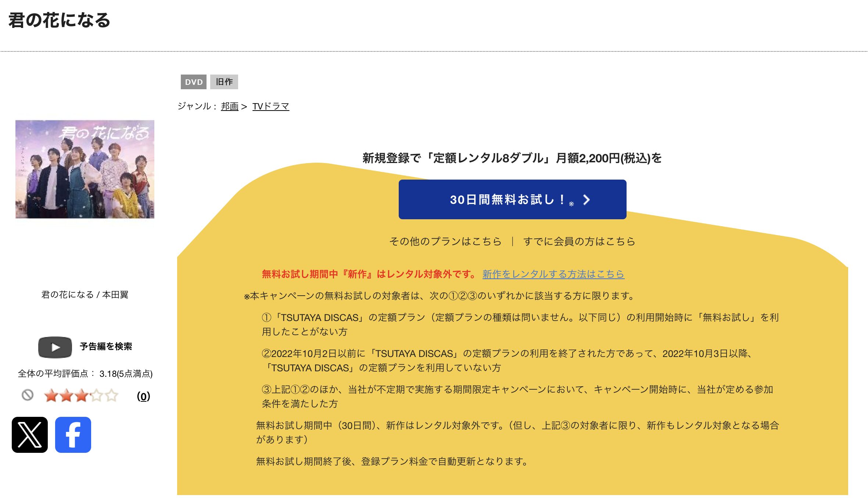Rate three stars
Image resolution: width=868 pixels, height=498 pixels.
(81, 396)
